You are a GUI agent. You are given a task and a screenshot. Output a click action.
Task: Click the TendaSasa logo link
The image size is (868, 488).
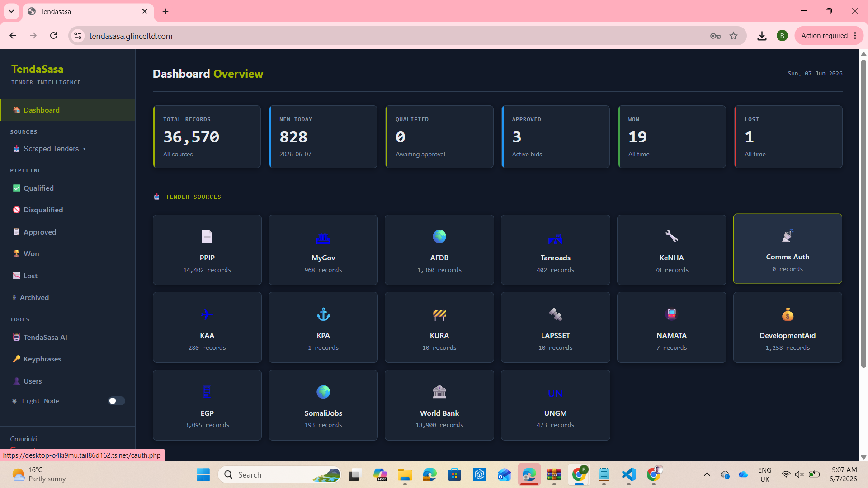pos(38,69)
